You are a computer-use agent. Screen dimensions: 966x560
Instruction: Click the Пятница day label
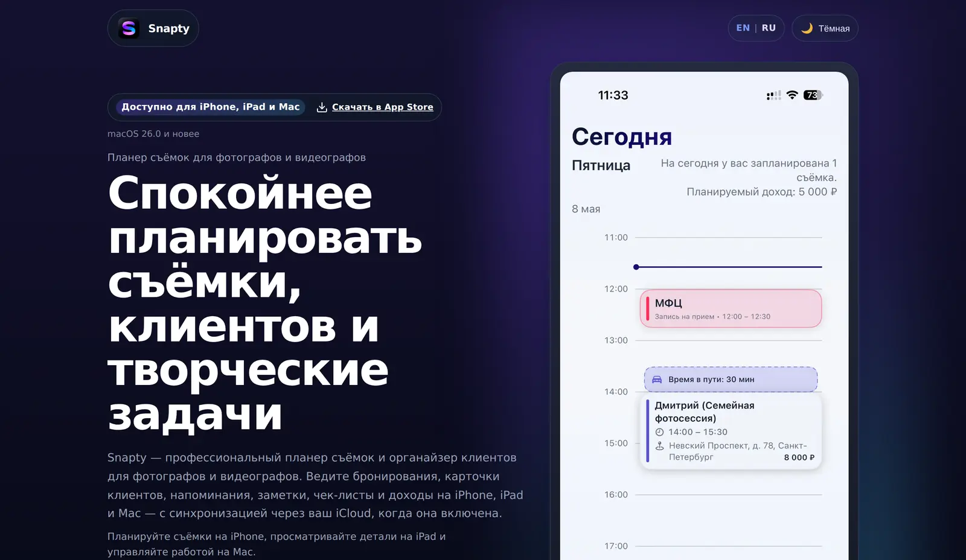(x=601, y=165)
